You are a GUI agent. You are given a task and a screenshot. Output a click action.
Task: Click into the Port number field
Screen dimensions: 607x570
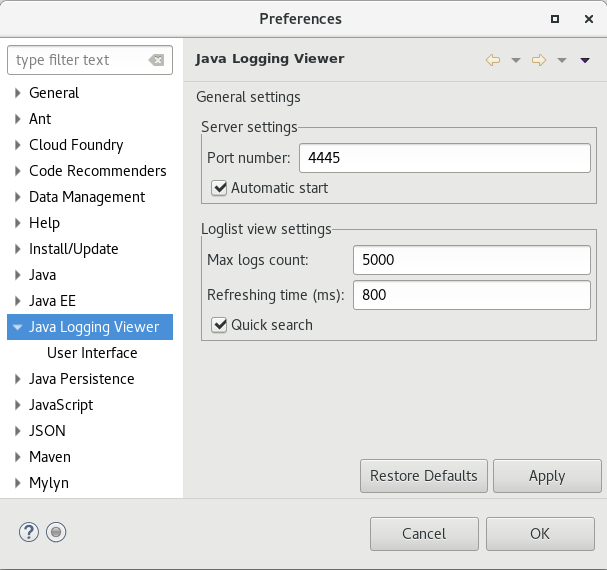[x=445, y=158]
